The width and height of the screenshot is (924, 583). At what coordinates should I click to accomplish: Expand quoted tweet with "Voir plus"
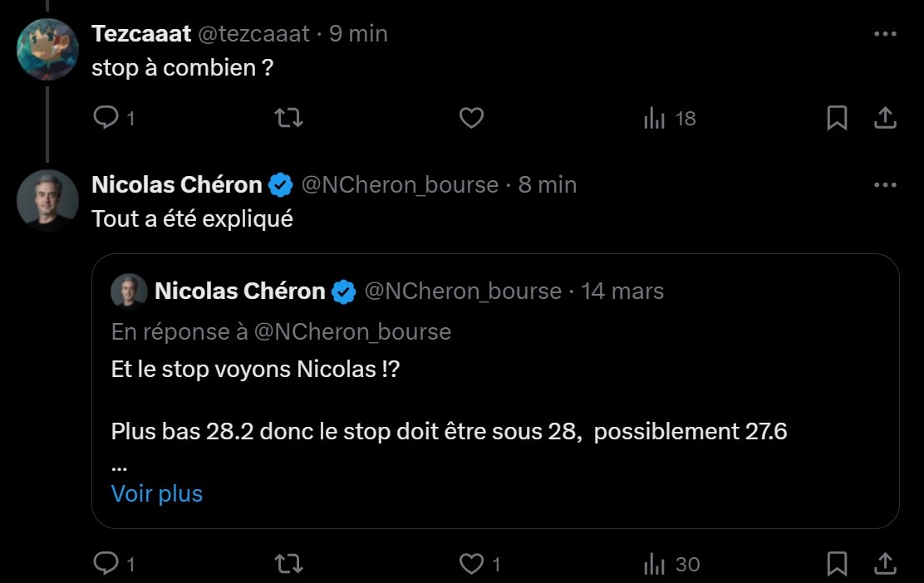coord(157,493)
